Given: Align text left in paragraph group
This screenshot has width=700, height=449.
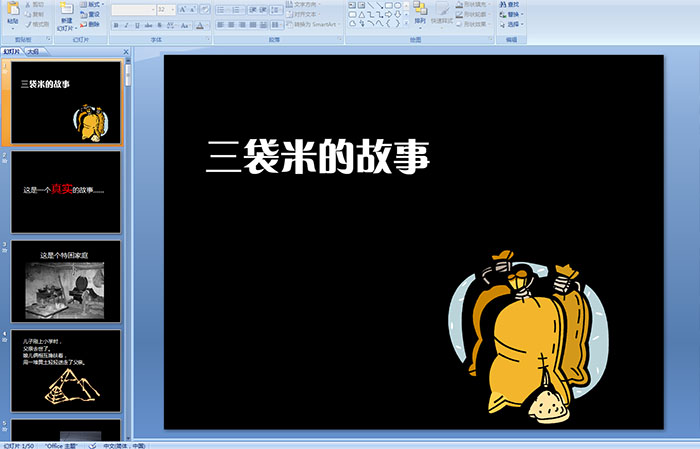Looking at the screenshot, I should point(221,25).
